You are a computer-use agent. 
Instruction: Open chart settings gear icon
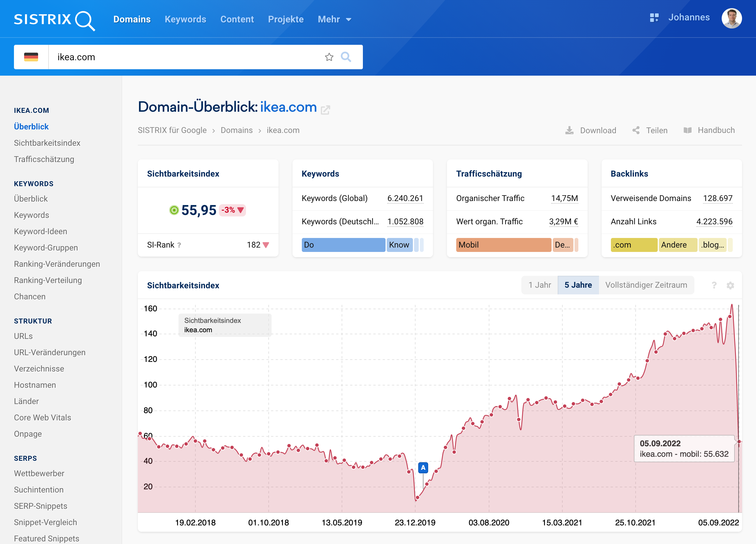(x=730, y=285)
